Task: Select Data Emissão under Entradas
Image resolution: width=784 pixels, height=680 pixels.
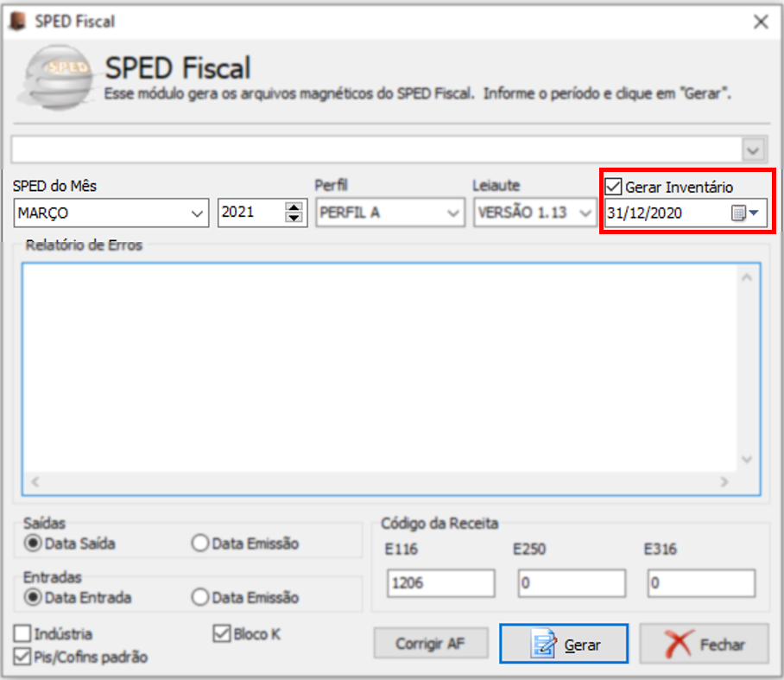Action: coord(199,597)
